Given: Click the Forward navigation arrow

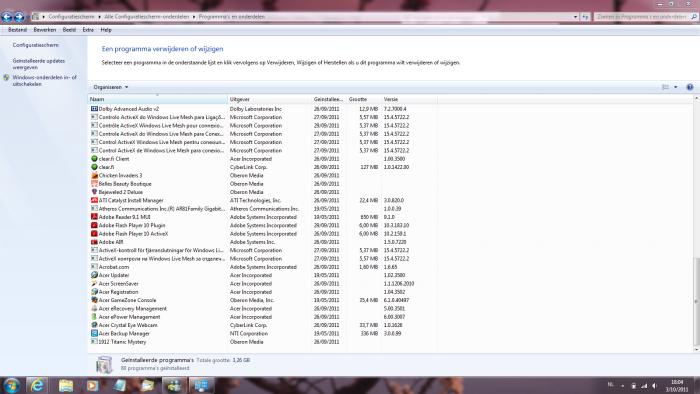Looking at the screenshot, I should (19, 17).
